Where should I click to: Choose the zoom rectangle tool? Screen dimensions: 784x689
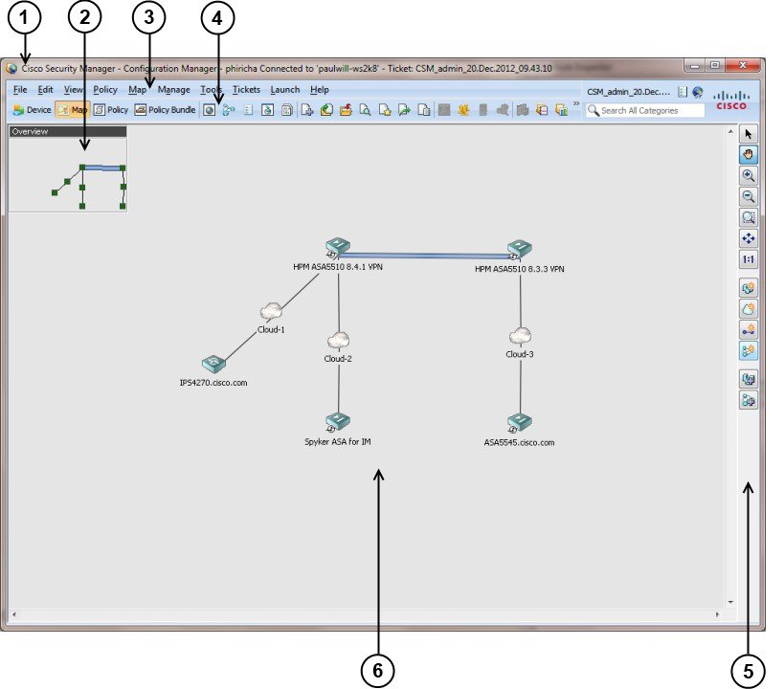click(x=748, y=217)
